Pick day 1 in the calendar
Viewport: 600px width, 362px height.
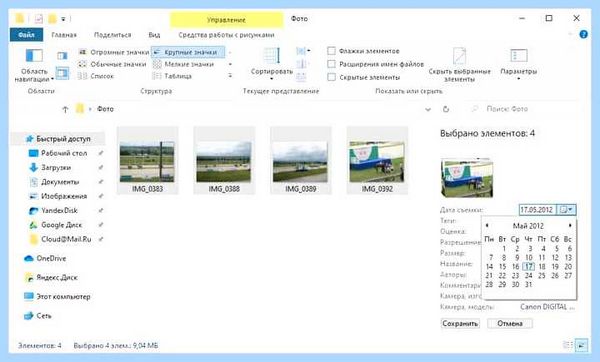coord(504,249)
